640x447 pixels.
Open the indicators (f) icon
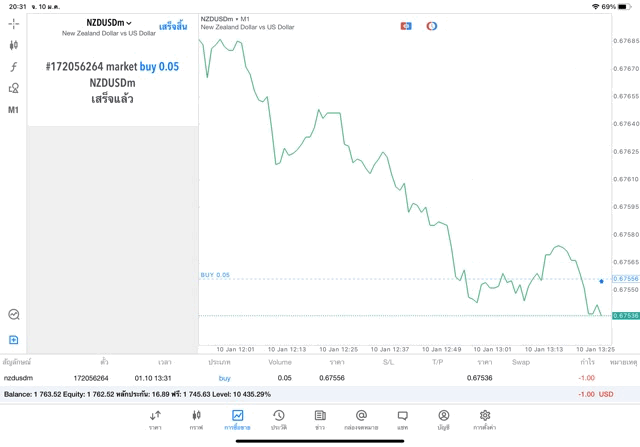coord(13,67)
